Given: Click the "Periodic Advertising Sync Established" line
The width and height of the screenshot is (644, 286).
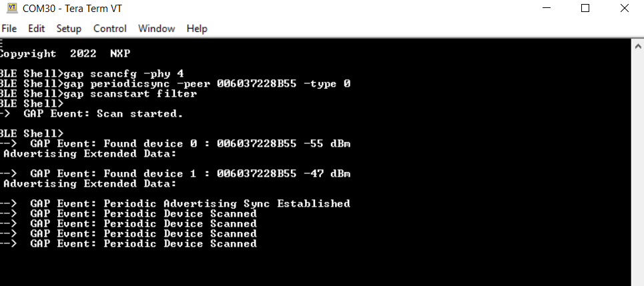Looking at the screenshot, I should pyautogui.click(x=190, y=203).
